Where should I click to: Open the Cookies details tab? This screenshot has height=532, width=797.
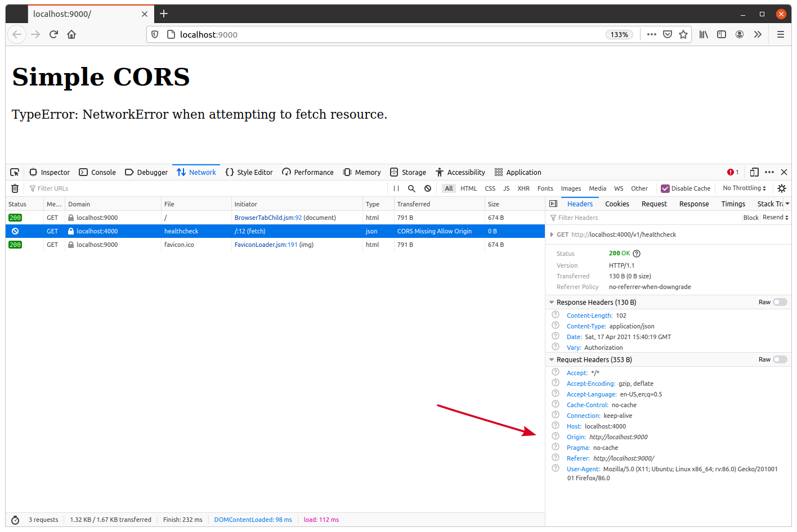pyautogui.click(x=617, y=204)
